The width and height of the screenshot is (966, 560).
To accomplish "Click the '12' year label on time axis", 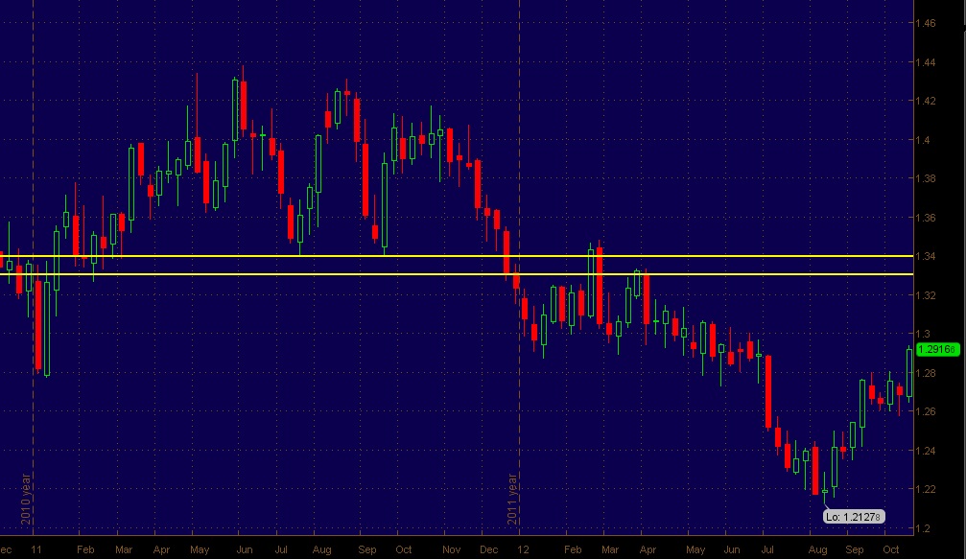I will [523, 549].
